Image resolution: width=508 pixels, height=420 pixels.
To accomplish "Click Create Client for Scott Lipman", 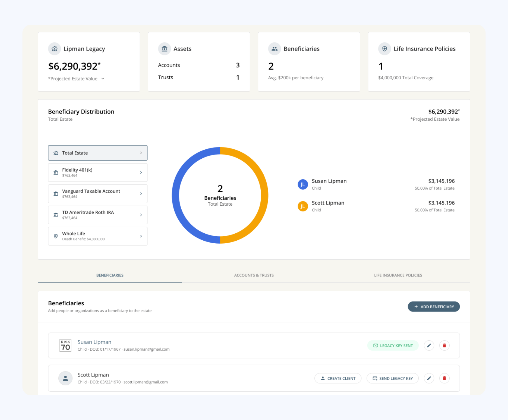I will point(338,378).
